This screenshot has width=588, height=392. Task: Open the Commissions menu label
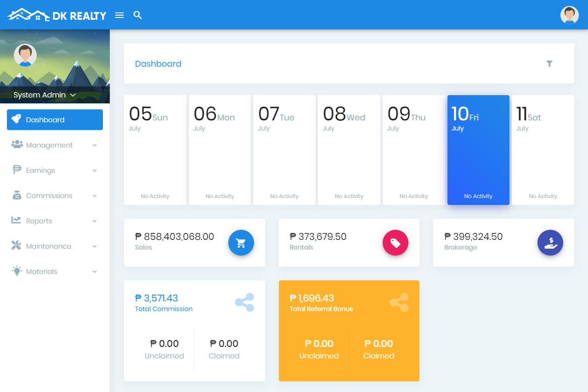coord(49,196)
